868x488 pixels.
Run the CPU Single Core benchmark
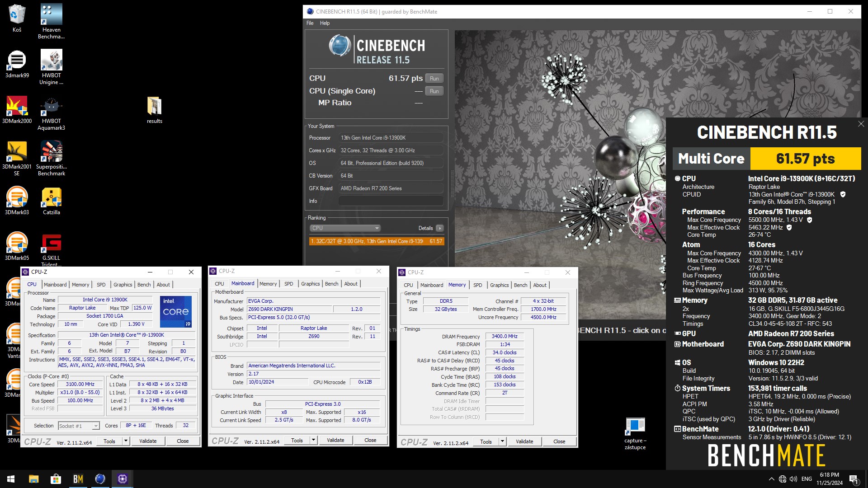click(x=434, y=91)
